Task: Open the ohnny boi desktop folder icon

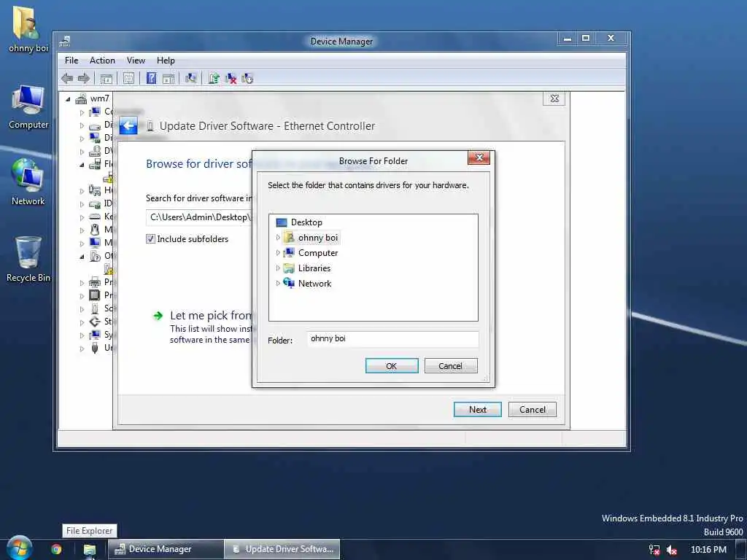Action: [27, 28]
